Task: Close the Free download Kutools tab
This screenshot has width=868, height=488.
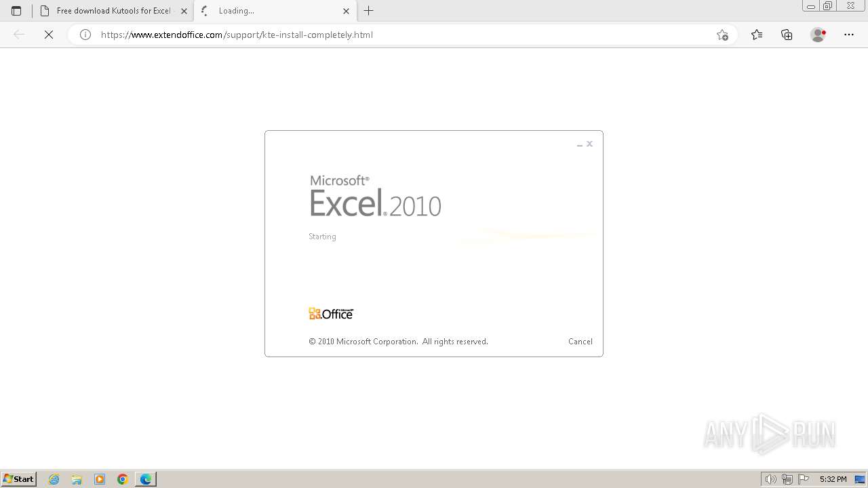Action: (x=184, y=11)
